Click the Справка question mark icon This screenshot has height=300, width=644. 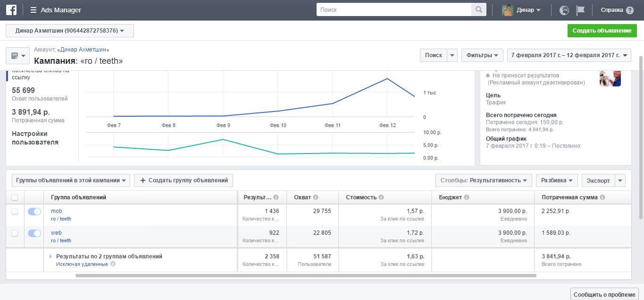click(x=630, y=10)
